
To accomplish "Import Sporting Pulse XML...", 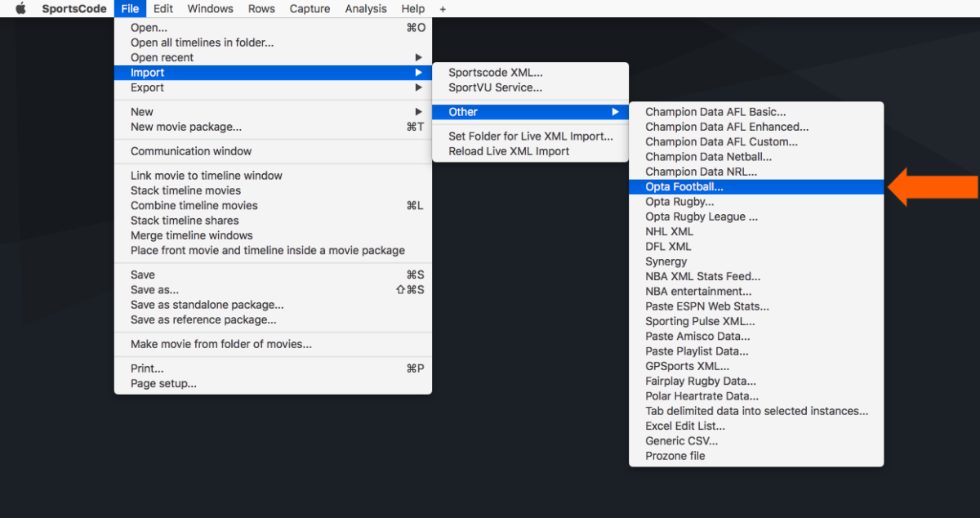I will click(x=756, y=321).
